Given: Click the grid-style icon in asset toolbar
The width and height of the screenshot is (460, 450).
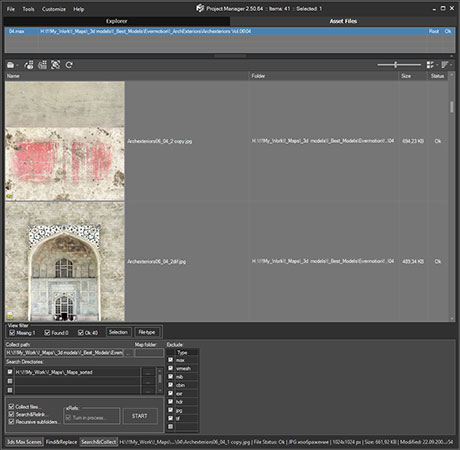Looking at the screenshot, I should tap(42, 65).
